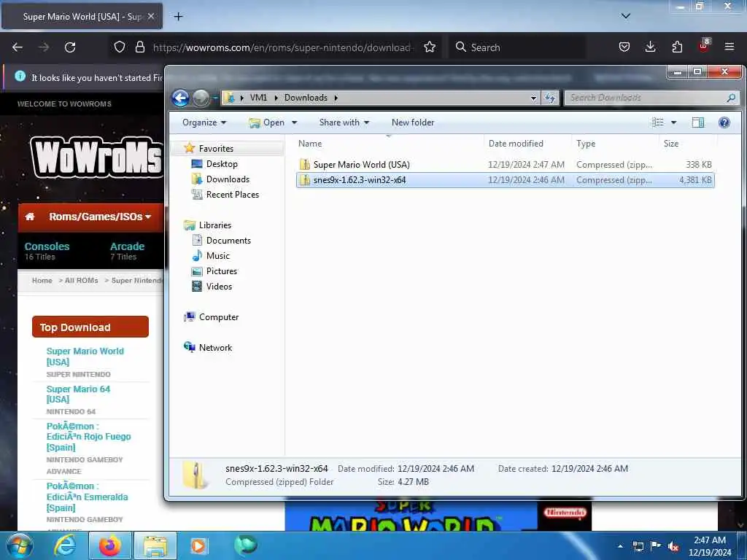
Task: Select Network in navigation pane
Action: (x=215, y=348)
